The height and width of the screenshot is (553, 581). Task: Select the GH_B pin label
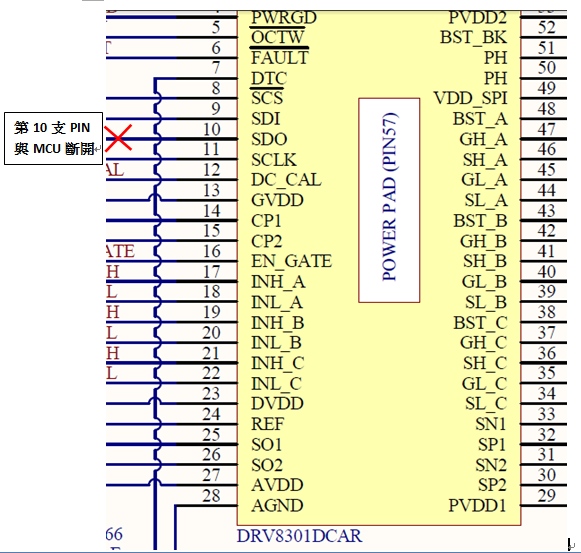tap(484, 241)
